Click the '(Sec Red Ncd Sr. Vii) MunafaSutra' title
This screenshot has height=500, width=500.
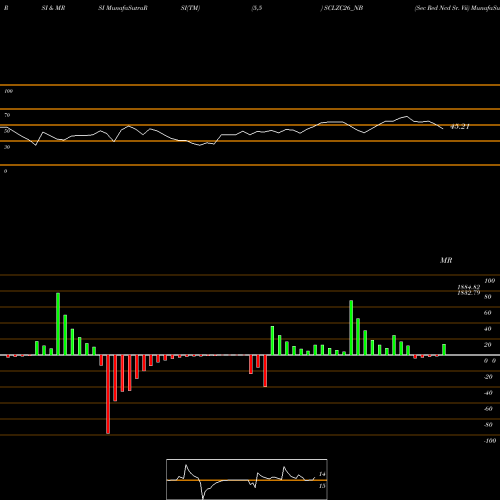point(457,8)
